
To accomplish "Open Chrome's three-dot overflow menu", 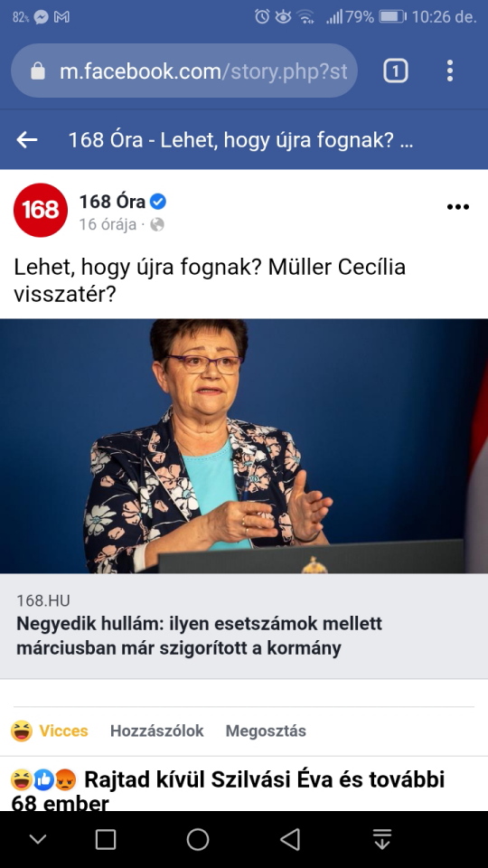I will click(x=450, y=71).
